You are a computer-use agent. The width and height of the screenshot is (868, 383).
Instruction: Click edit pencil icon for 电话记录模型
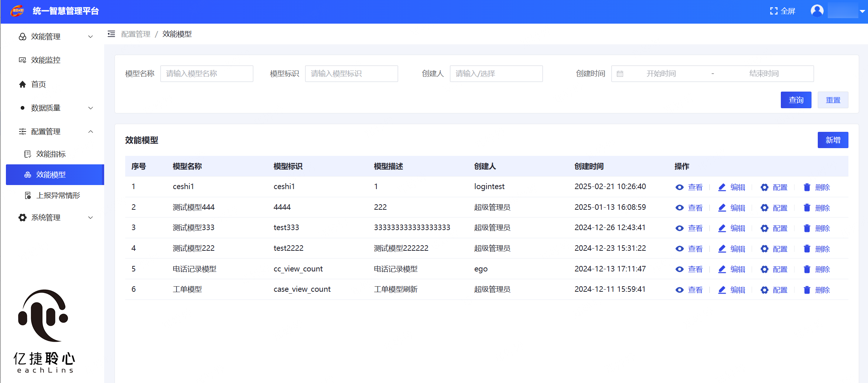coord(722,269)
